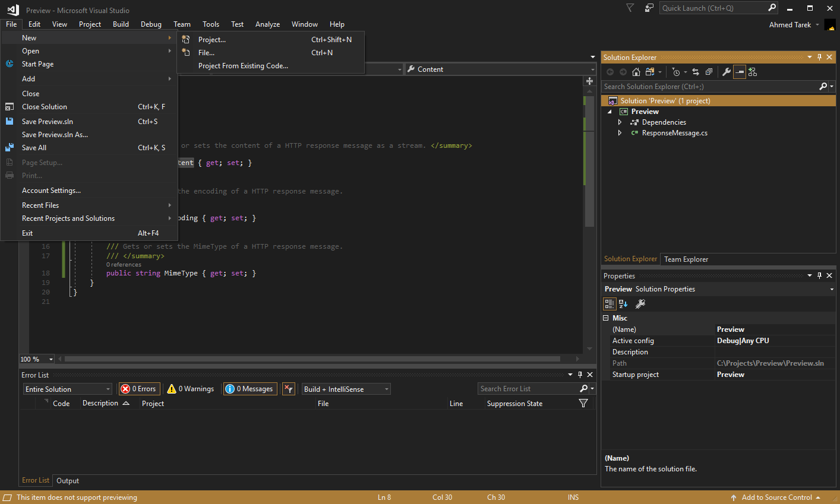Close the Error List panel
This screenshot has height=504, width=840.
point(590,375)
